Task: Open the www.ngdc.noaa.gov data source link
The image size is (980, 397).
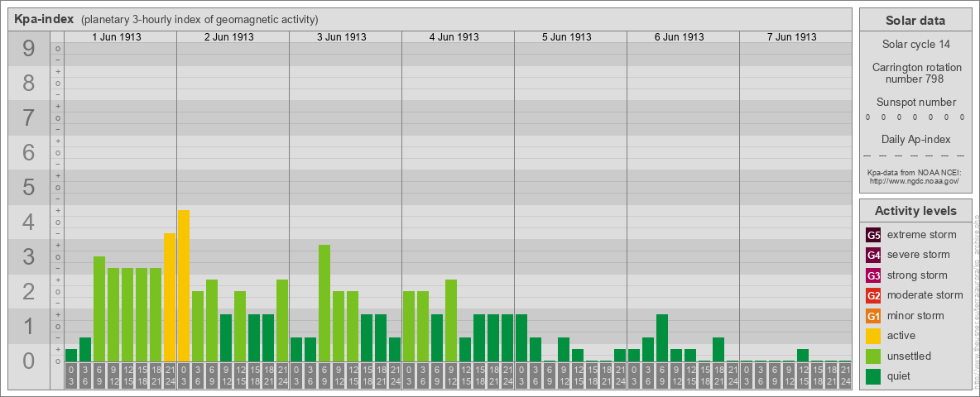Action: 915,180
